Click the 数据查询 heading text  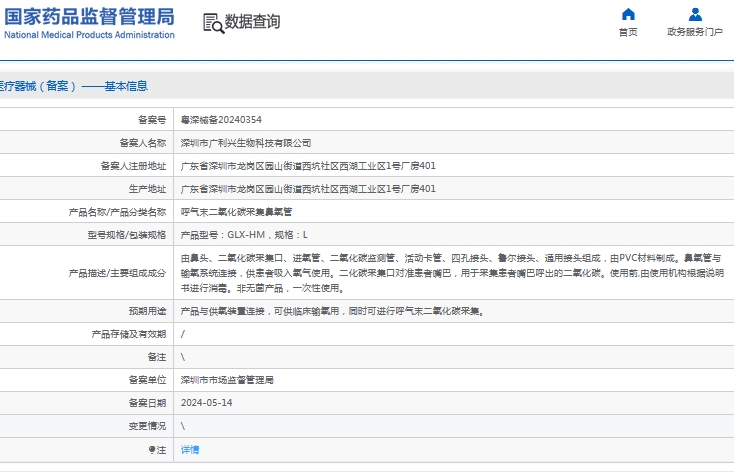click(252, 22)
